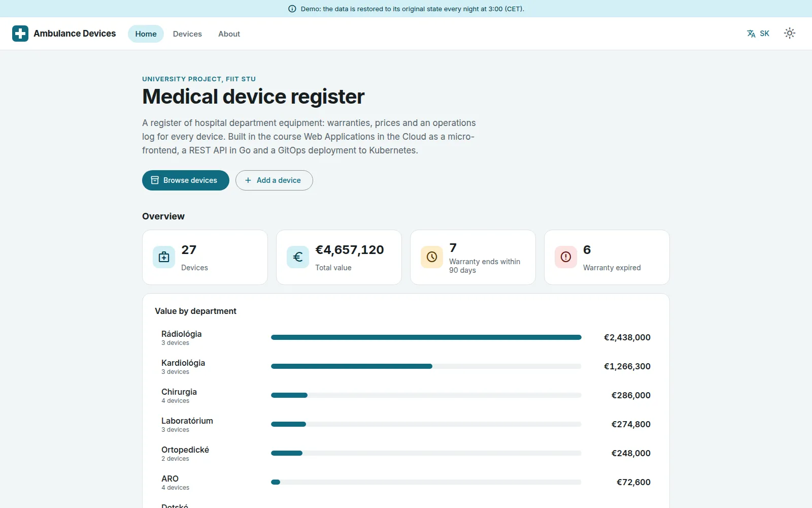Click the €248,000 amount
The image size is (812, 508).
click(x=631, y=453)
